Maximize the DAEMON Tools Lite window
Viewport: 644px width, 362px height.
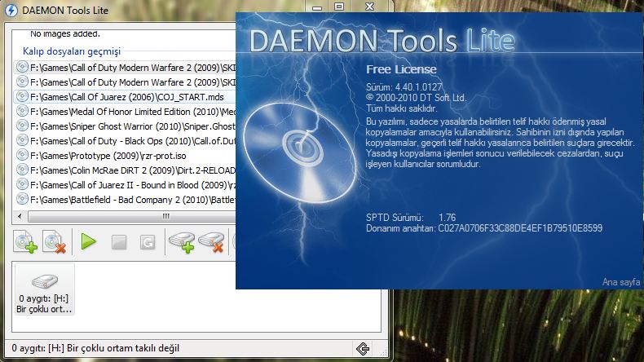coord(339,7)
